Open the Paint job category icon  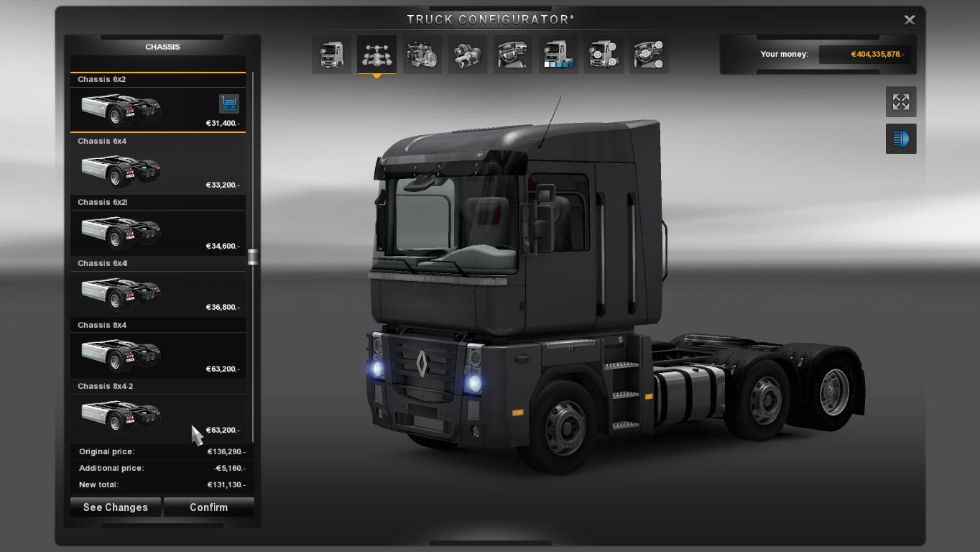click(x=558, y=55)
